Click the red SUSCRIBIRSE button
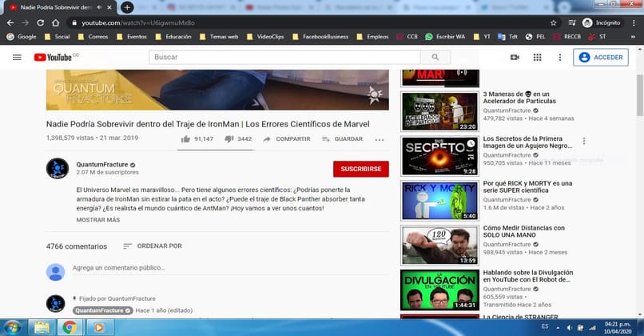This screenshot has width=644, height=336. pos(360,169)
